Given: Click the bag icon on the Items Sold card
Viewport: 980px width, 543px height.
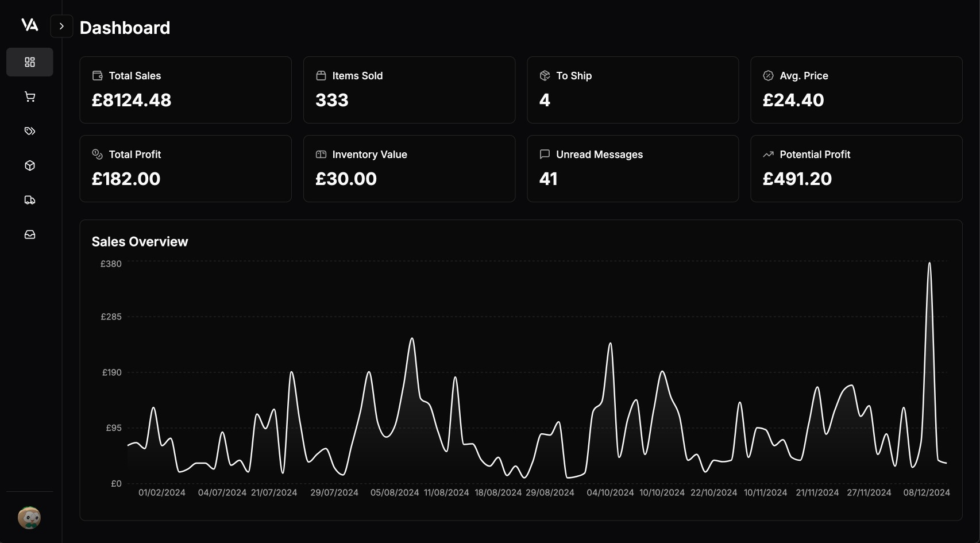Looking at the screenshot, I should pyautogui.click(x=320, y=75).
